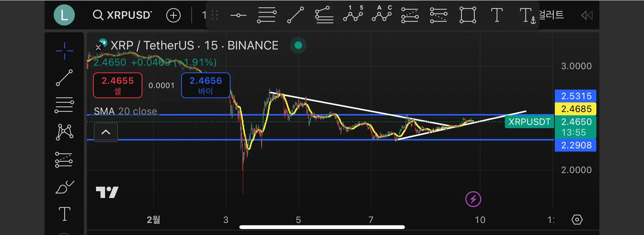Screen dimensions: 644x235
Task: Click the 2월 time axis label
Action: pyautogui.click(x=153, y=220)
